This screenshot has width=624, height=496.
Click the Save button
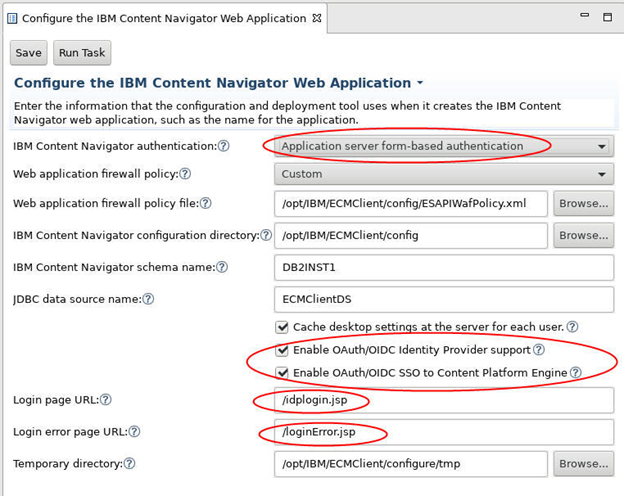point(28,53)
